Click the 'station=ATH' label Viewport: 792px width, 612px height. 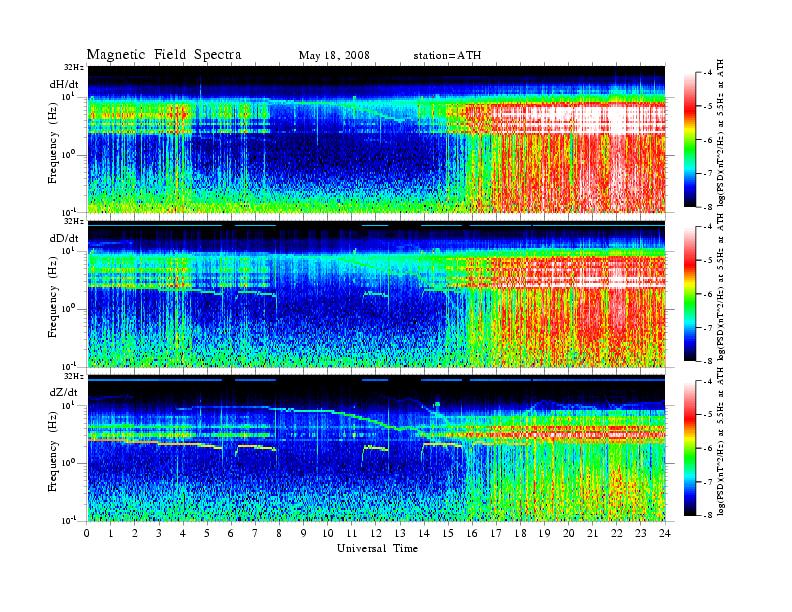pos(447,55)
